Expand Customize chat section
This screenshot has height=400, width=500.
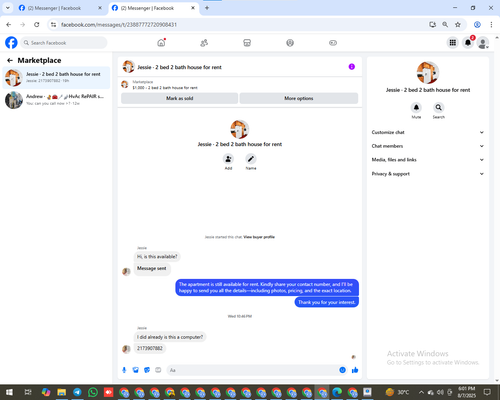428,132
